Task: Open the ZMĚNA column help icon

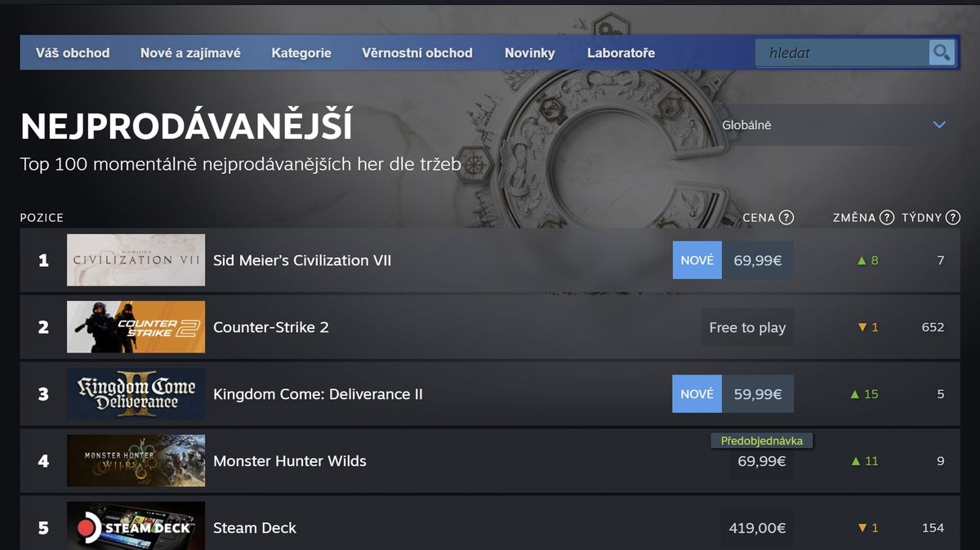Action: point(887,218)
